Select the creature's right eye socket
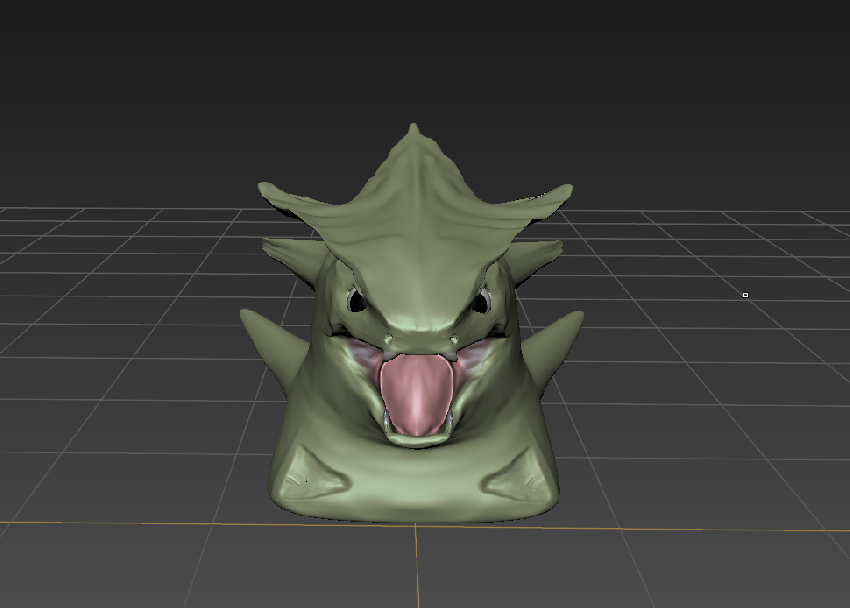850x608 pixels. pyautogui.click(x=481, y=300)
